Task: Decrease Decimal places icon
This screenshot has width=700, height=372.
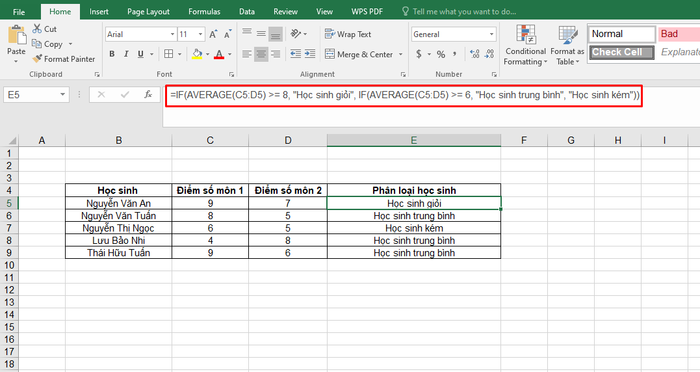Action: [x=489, y=54]
